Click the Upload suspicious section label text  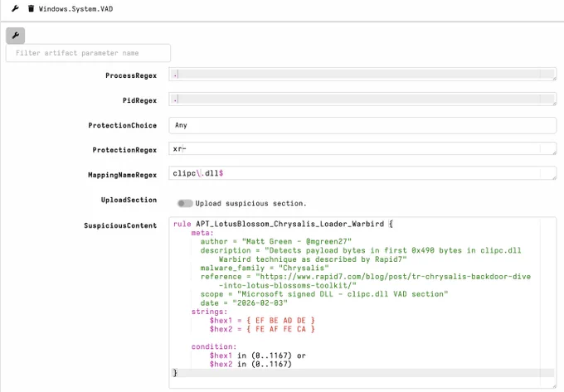(x=250, y=203)
